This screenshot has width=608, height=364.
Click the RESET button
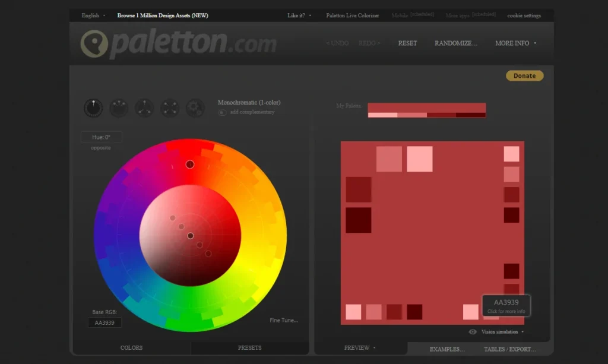coord(407,43)
